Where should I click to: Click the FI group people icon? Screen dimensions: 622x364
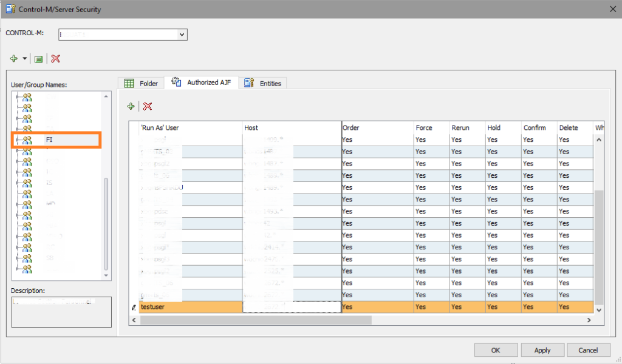click(27, 140)
